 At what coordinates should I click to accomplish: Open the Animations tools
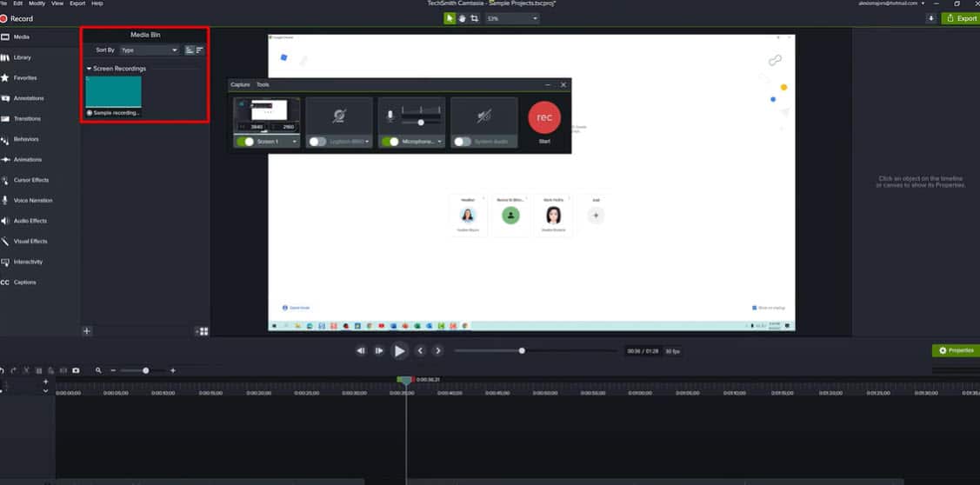pyautogui.click(x=28, y=159)
